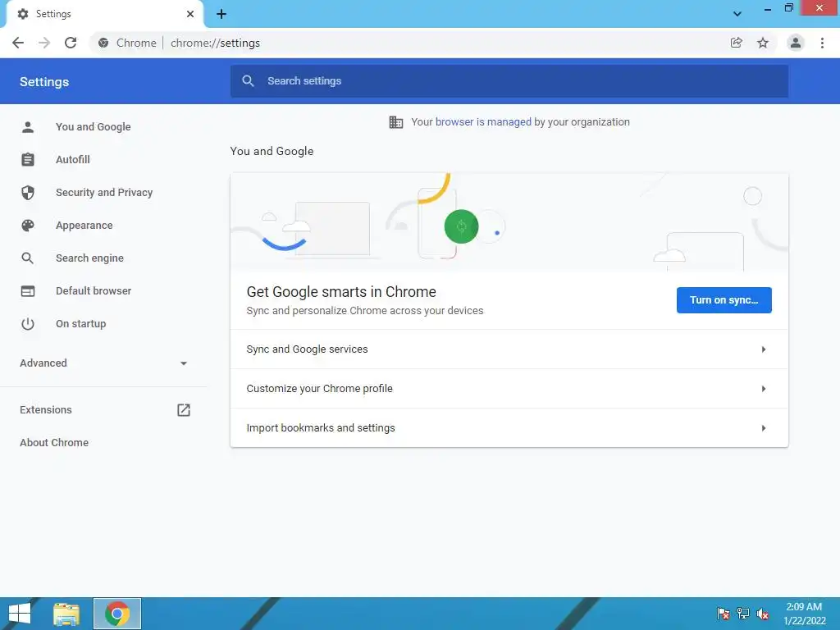Focus the Search settings field

click(x=509, y=81)
